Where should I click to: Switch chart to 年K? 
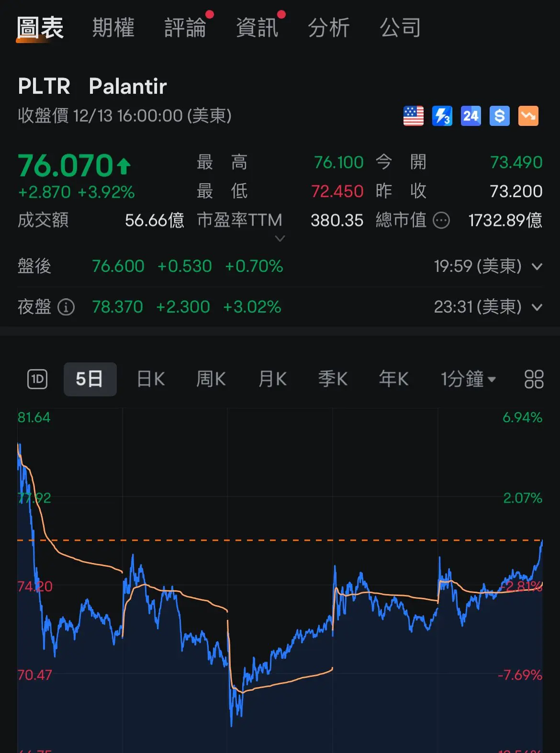pos(393,379)
